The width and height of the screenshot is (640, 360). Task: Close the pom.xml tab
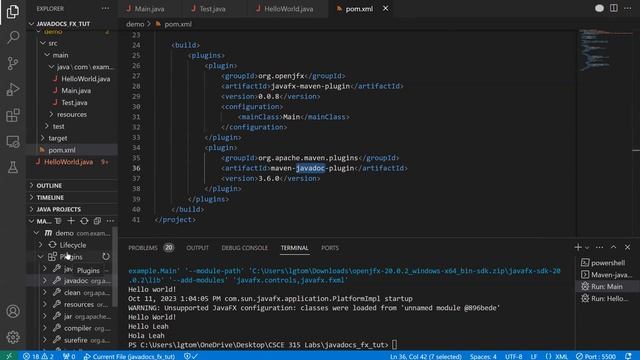[385, 9]
